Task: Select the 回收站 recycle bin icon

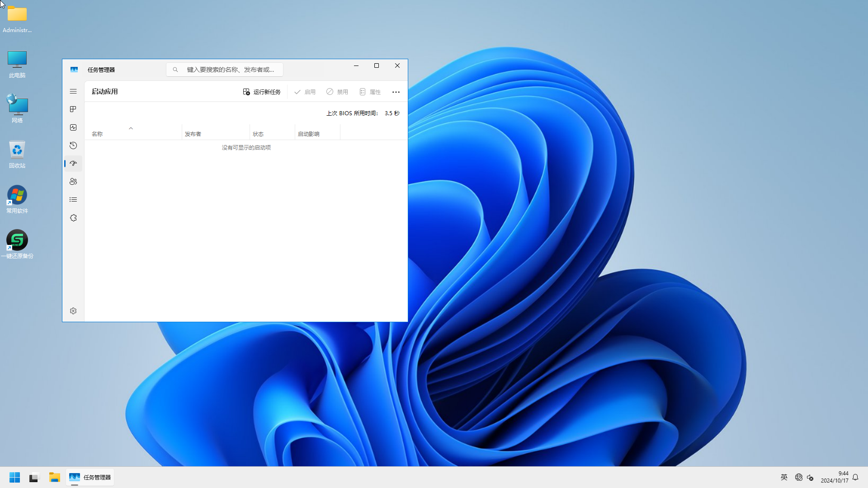Action: pyautogui.click(x=17, y=154)
